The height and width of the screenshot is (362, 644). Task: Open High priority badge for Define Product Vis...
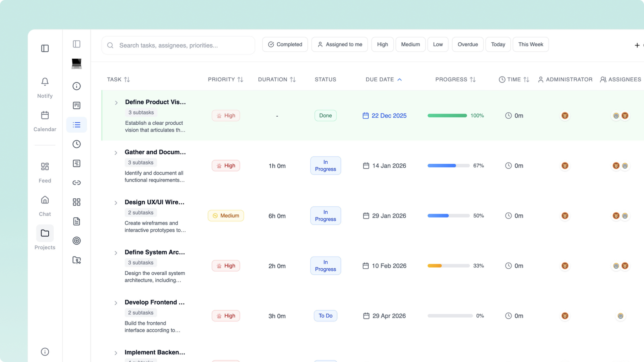[x=226, y=115]
